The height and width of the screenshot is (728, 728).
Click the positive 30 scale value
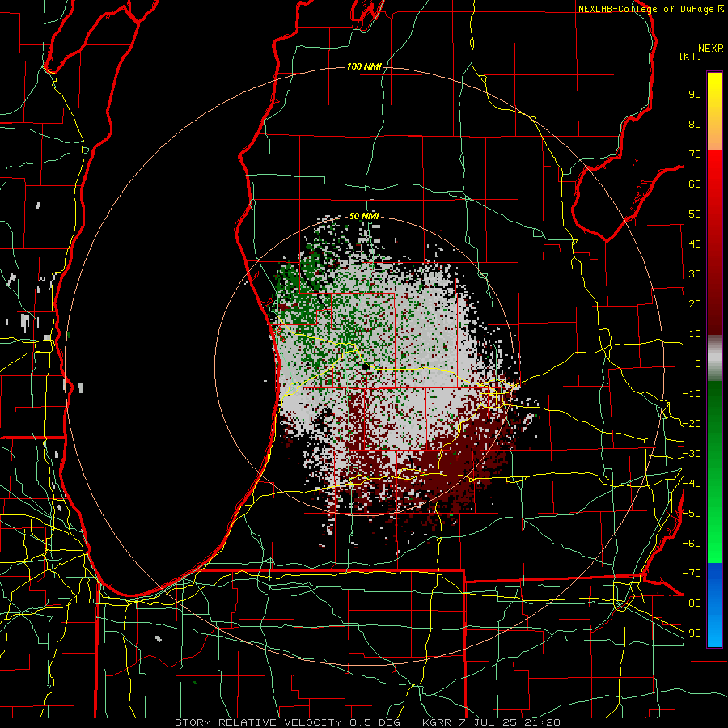tap(695, 274)
